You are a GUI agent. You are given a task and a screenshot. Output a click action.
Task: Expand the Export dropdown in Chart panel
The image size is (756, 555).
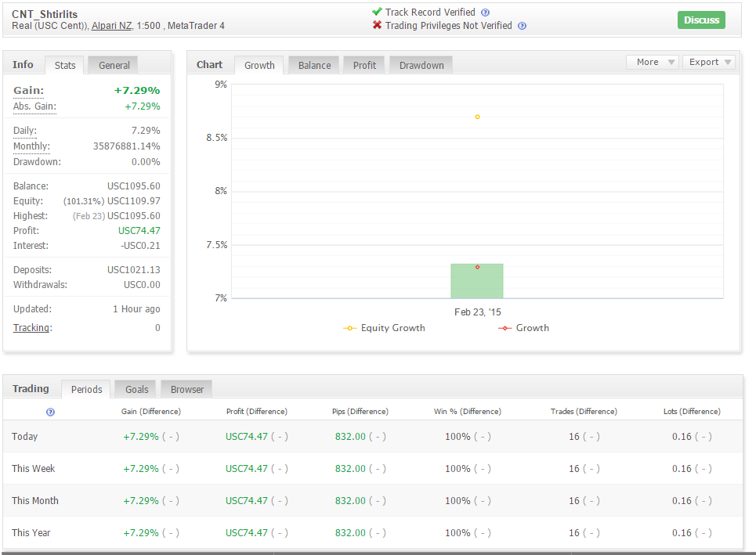(709, 62)
